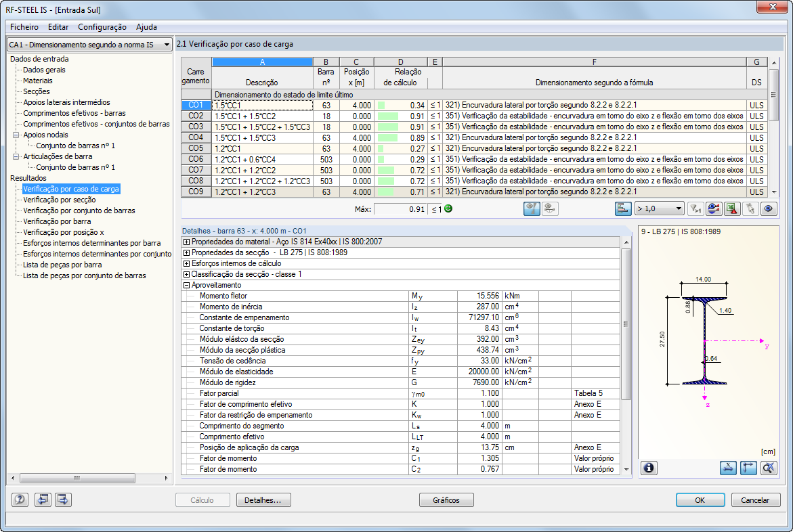Open the Editar menu
Viewport: 793px width, 532px height.
coord(58,27)
